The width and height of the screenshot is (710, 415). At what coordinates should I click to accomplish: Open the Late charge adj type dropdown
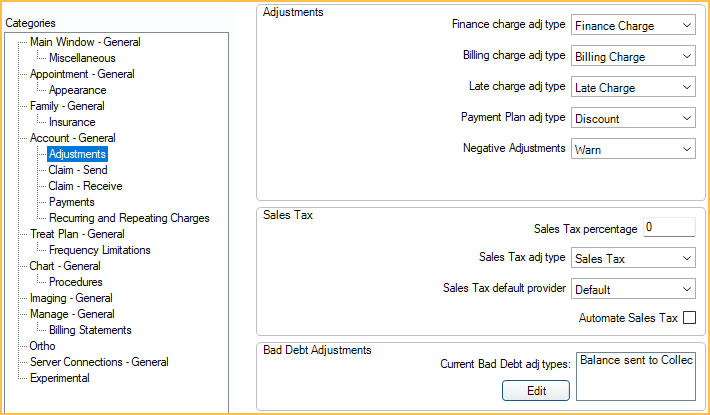[634, 88]
